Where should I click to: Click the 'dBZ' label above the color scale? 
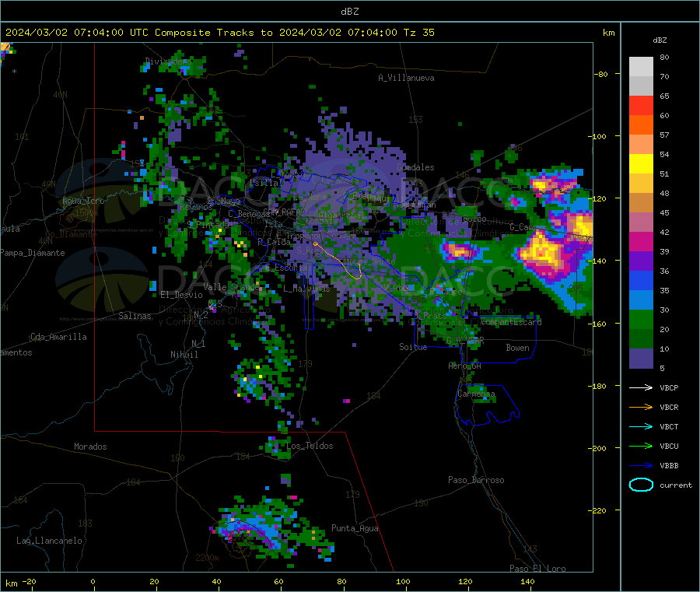point(660,40)
